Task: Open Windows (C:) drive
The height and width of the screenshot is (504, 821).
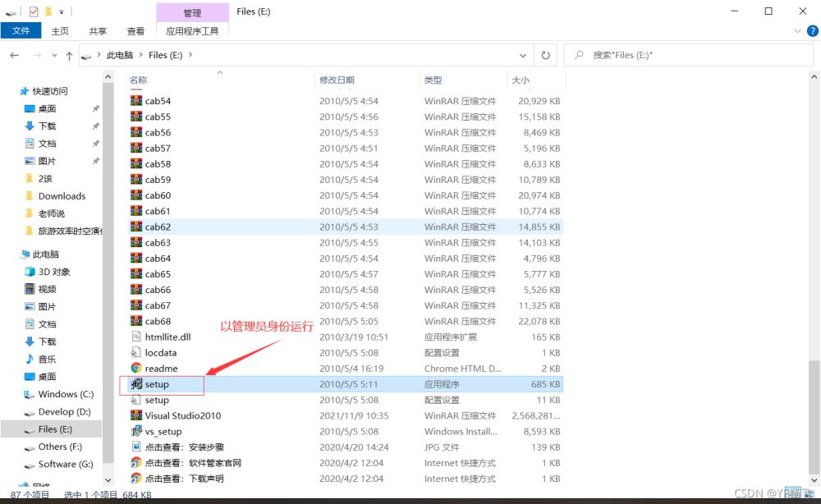Action: click(66, 393)
